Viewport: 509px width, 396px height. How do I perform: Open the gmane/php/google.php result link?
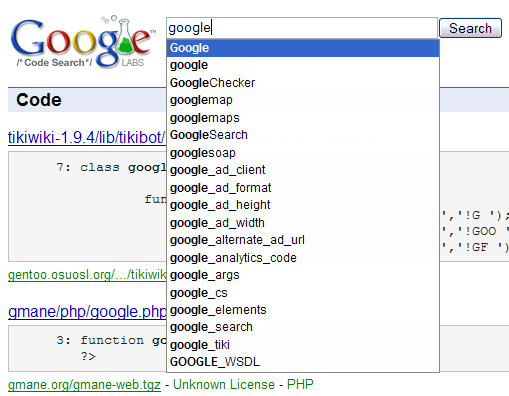(x=87, y=312)
